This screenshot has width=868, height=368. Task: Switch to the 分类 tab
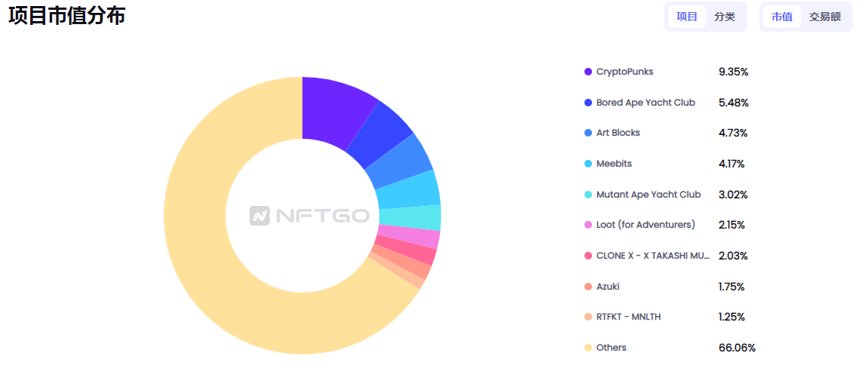pyautogui.click(x=725, y=17)
